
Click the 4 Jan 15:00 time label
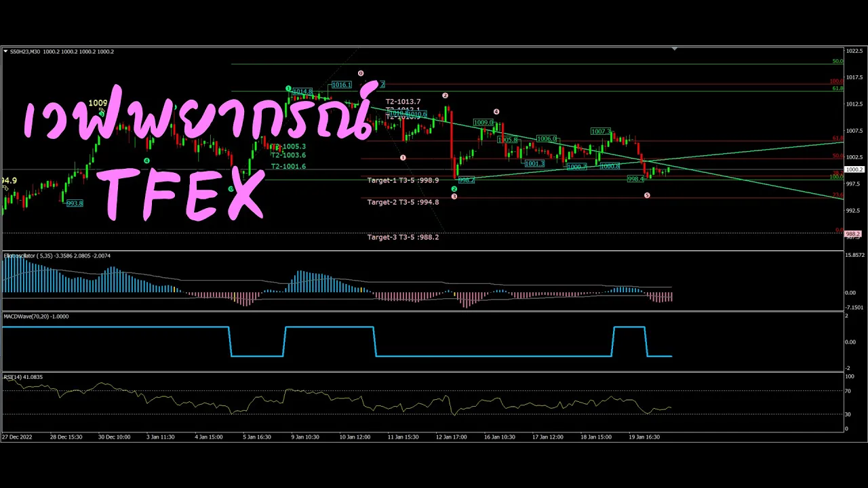pyautogui.click(x=209, y=437)
